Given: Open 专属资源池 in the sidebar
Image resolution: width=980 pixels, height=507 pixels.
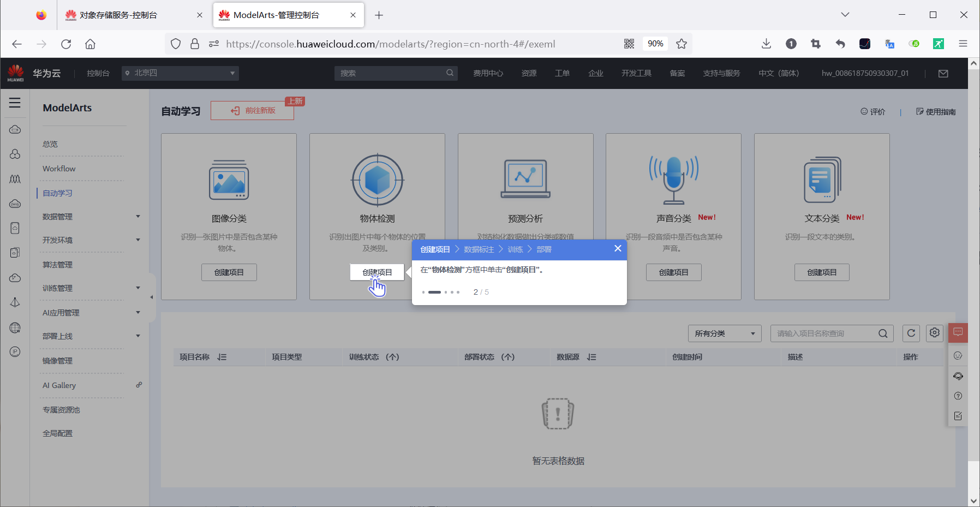Looking at the screenshot, I should [x=61, y=410].
